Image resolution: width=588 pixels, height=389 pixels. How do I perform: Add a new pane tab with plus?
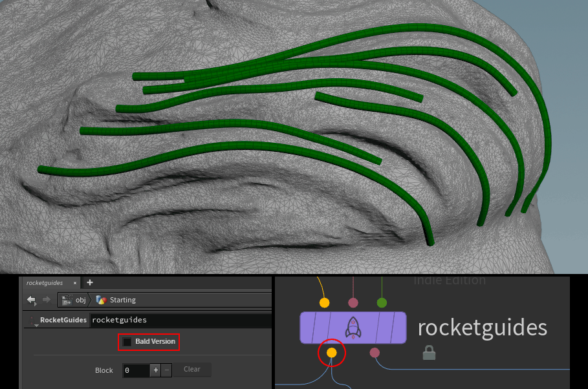tap(90, 282)
